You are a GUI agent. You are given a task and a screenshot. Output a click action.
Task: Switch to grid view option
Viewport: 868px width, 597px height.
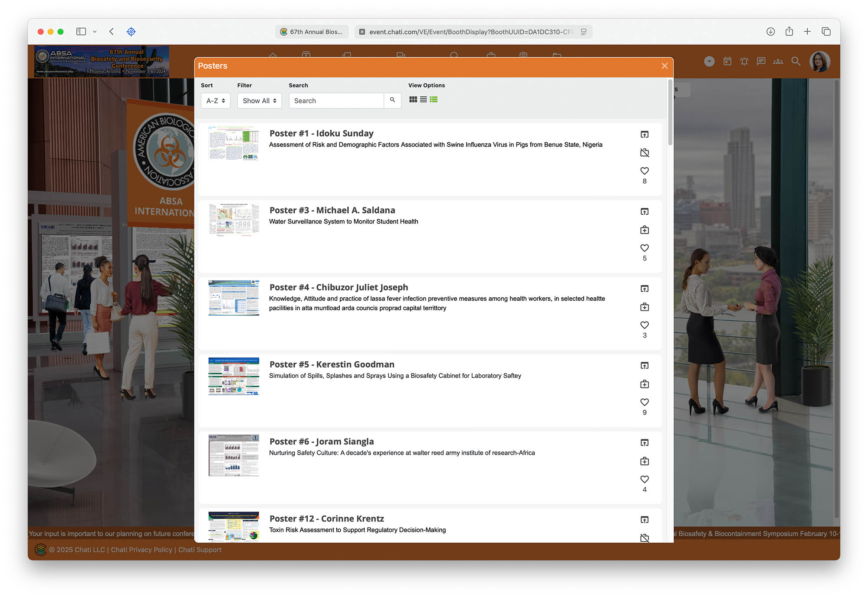[413, 100]
